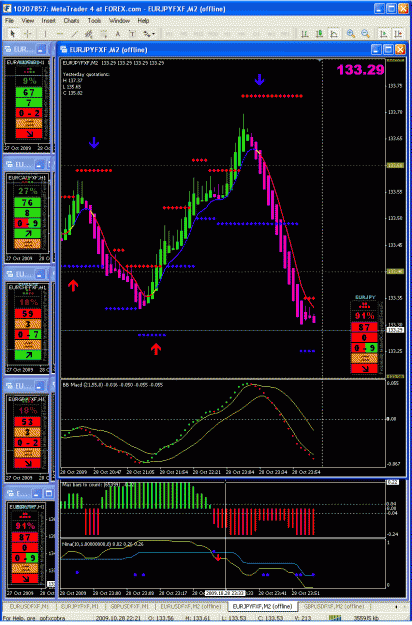412x625 pixels.
Task: Select the EURJPYFXF,M2 (offline) chart tab
Action: coord(262,606)
